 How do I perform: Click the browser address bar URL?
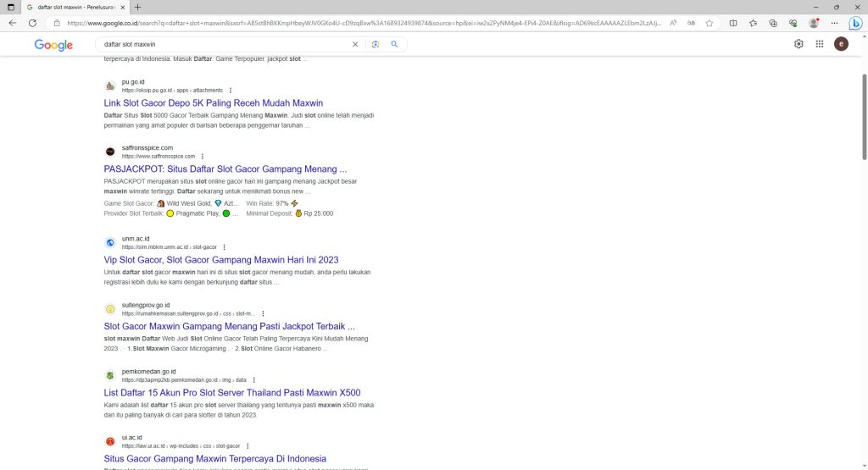(364, 23)
